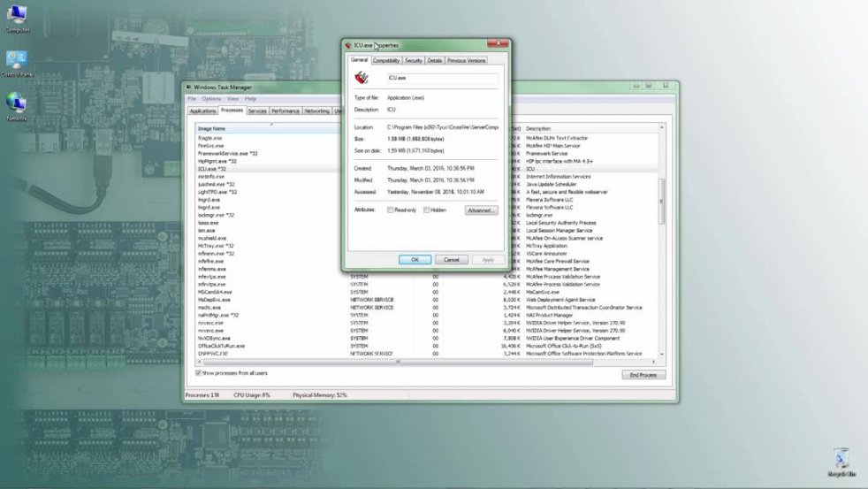Screen dimensions: 868x489
Task: Uncheck Show processes from all users
Action: [198, 373]
